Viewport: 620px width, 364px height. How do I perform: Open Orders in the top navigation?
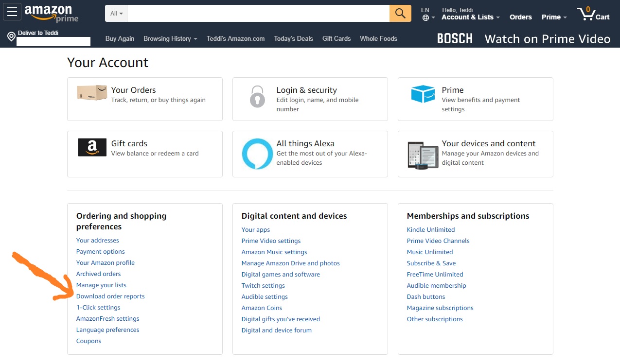(x=521, y=17)
